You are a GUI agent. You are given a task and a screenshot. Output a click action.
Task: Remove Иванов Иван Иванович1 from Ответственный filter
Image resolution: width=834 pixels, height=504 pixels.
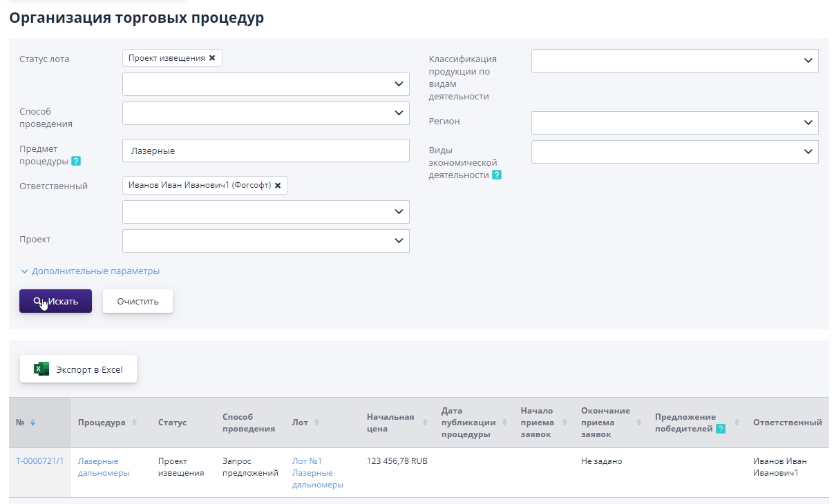coord(278,185)
